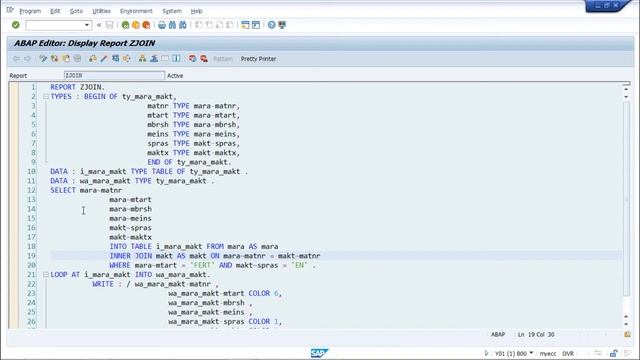Click the Where-Used List icon

click(x=127, y=59)
